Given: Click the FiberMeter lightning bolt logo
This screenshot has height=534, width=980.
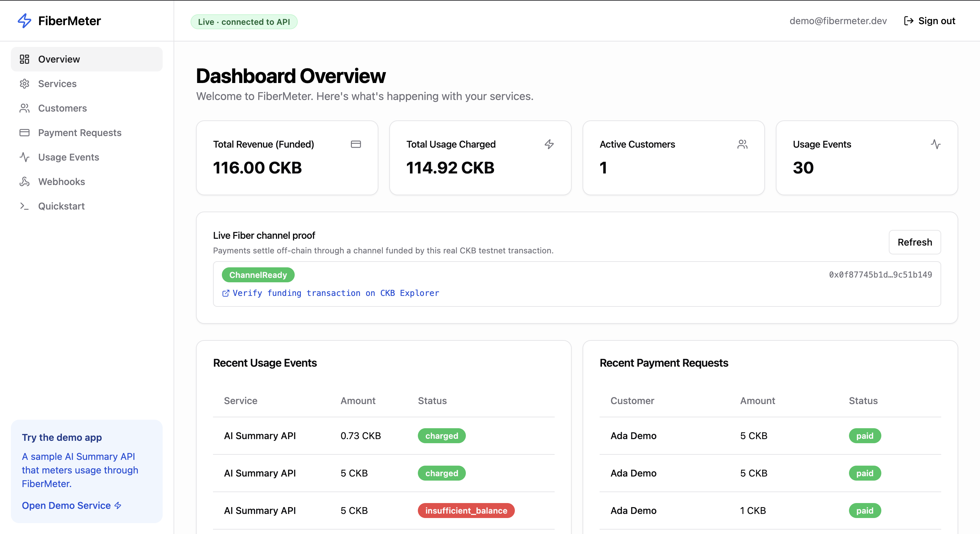Looking at the screenshot, I should [x=24, y=21].
